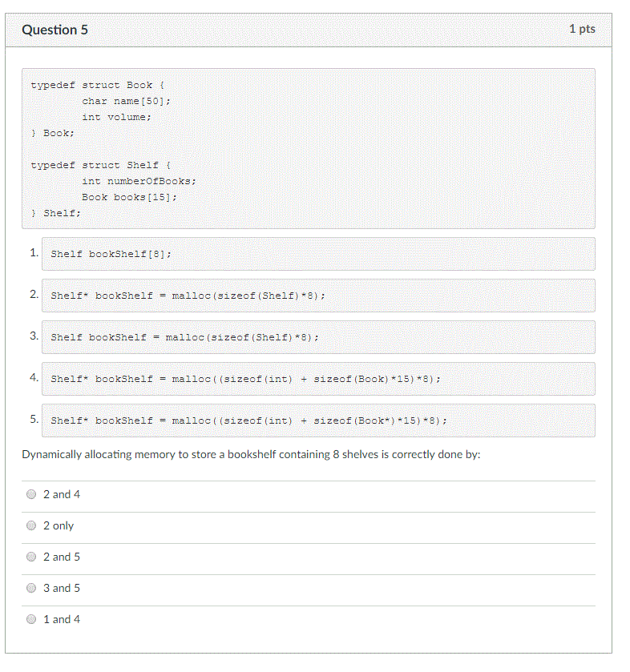Select the "2 and 4" radio button
The width and height of the screenshot is (630, 672).
pyautogui.click(x=31, y=494)
